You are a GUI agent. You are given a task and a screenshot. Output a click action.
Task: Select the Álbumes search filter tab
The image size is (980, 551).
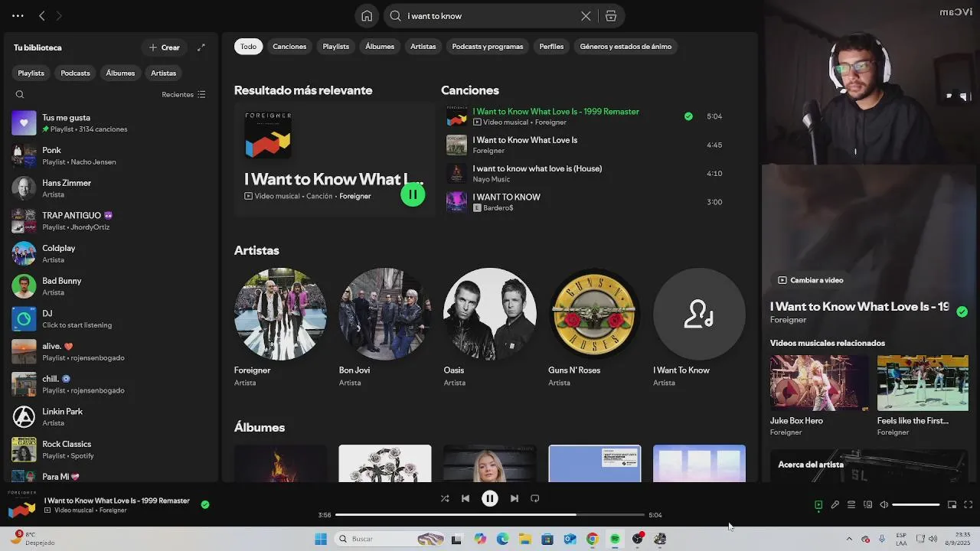pyautogui.click(x=380, y=47)
